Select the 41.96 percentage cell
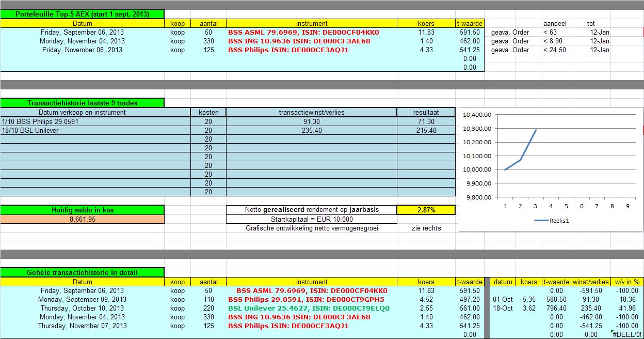Viewport: 644px width, 339px height. [625, 308]
